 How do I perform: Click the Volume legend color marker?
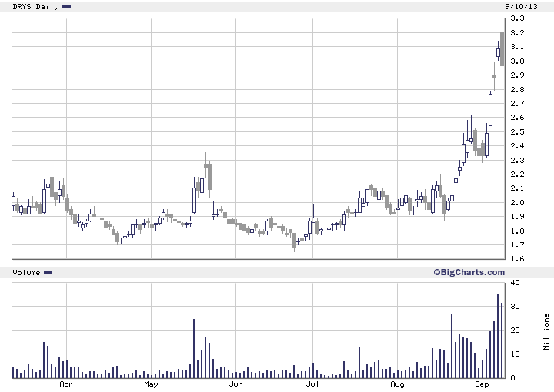point(48,272)
